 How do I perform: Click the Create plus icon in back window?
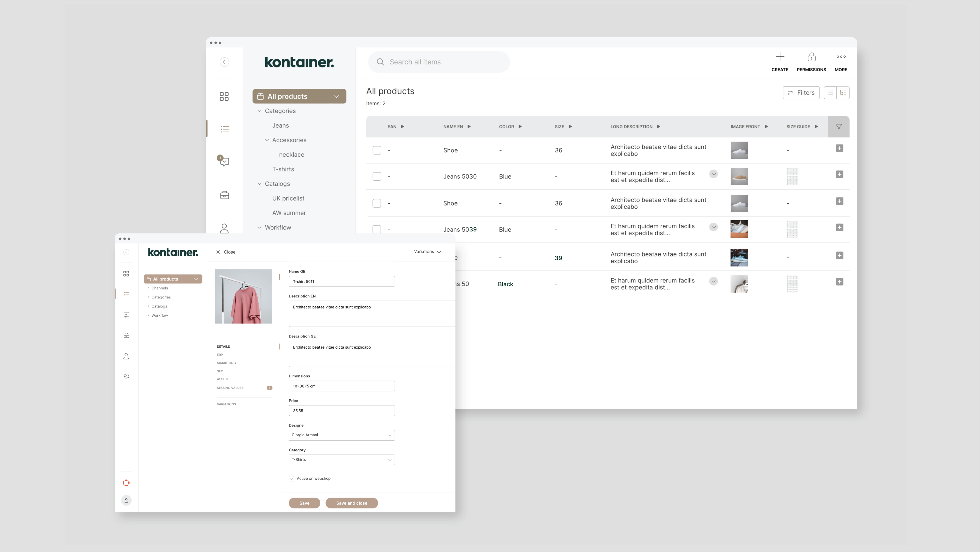click(779, 57)
